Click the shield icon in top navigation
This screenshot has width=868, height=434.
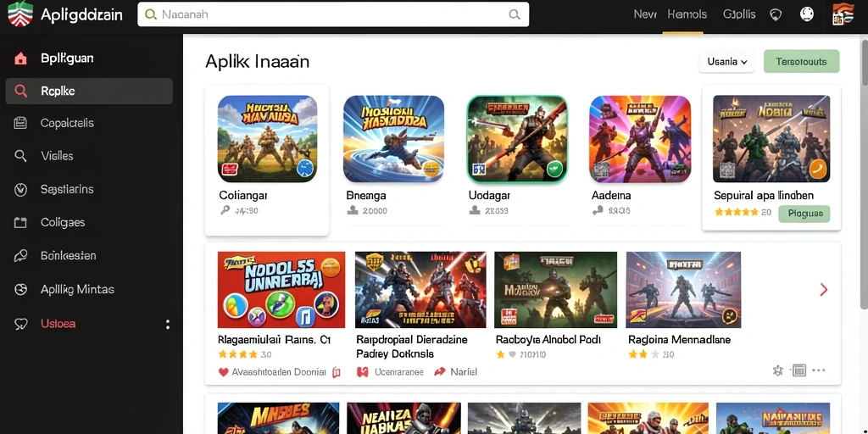pyautogui.click(x=776, y=15)
